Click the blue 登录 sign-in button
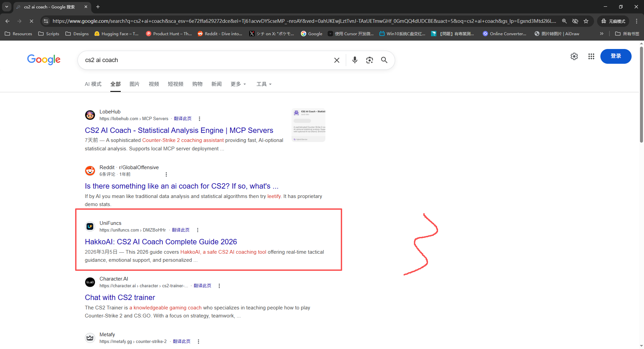 point(615,56)
